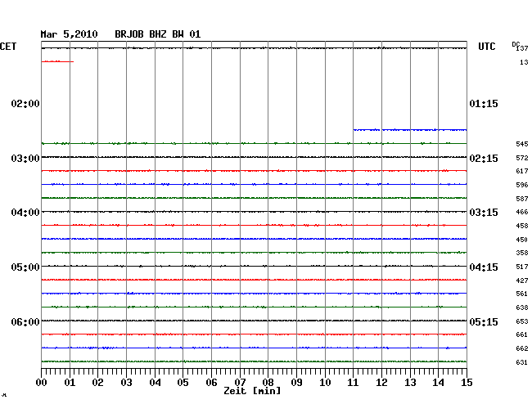Click the x-axis tick label '09'
Image resolution: width=532 pixels, height=404 pixels.
[x=296, y=383]
